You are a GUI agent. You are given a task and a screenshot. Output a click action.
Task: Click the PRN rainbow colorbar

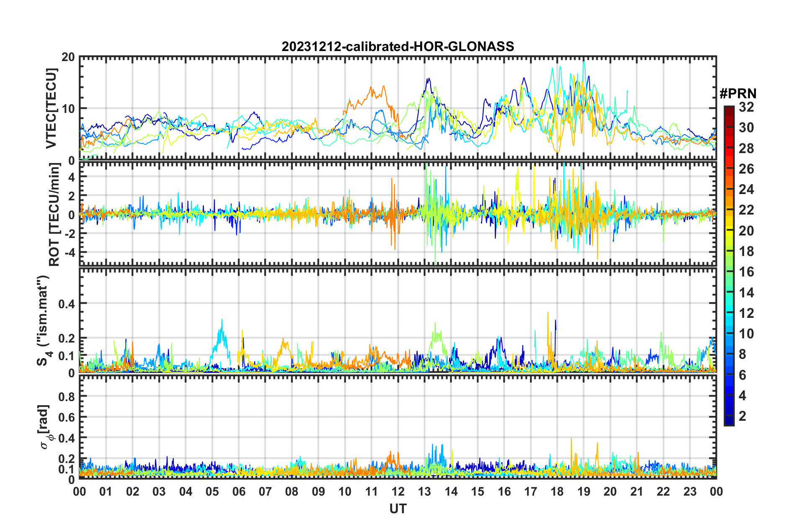click(729, 266)
